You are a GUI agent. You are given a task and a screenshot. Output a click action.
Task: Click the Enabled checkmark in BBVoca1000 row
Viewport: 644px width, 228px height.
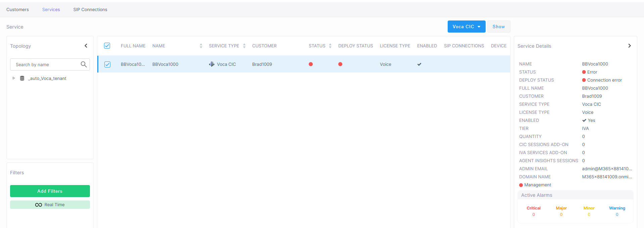(419, 64)
